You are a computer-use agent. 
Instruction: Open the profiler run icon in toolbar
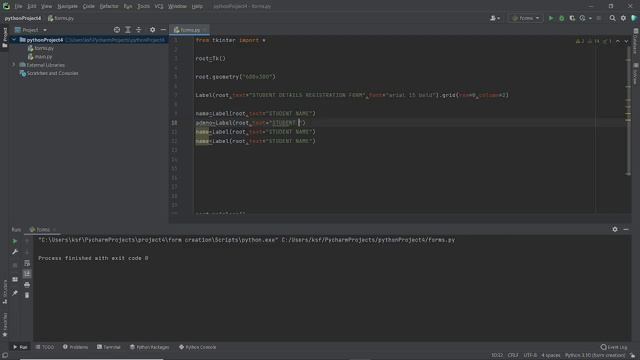tap(582, 18)
